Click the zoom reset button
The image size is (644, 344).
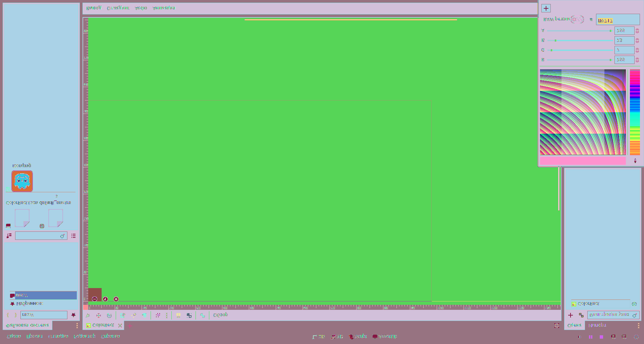[105, 299]
